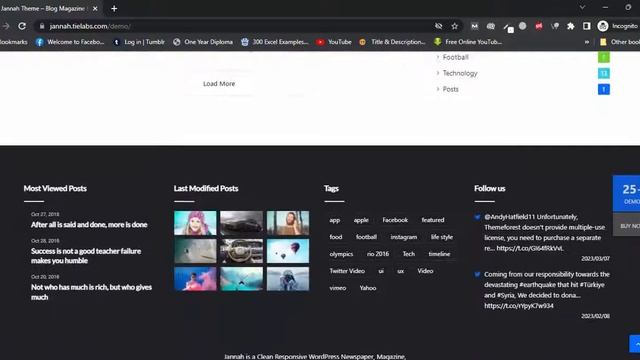Open post After all is said and done
This screenshot has width=640, height=360.
pyautogui.click(x=89, y=225)
